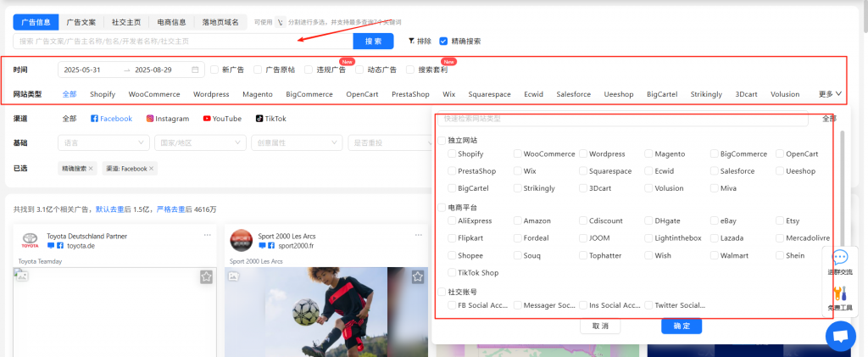Viewport: 868px width, 357px height.
Task: Select the Instagram channel filter
Action: [x=167, y=119]
